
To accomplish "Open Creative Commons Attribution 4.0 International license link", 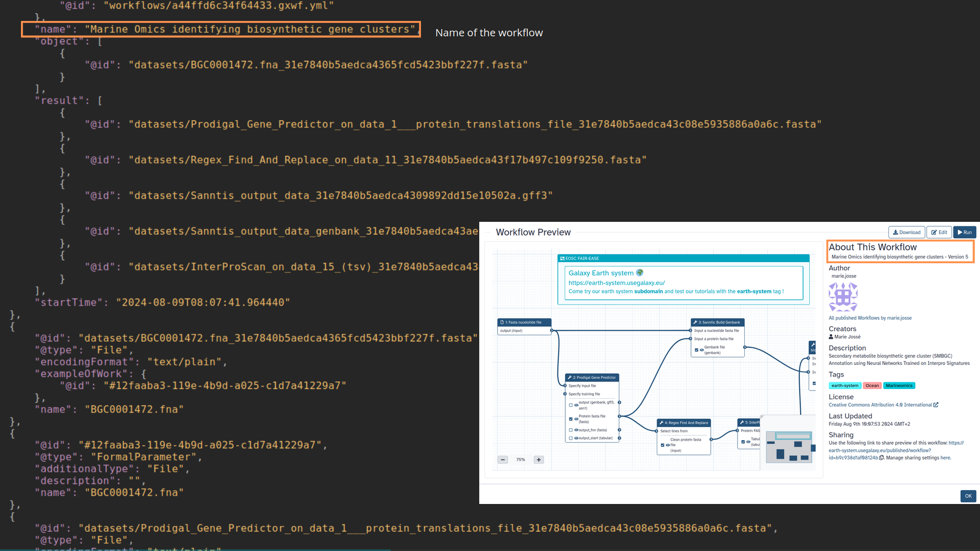I will click(880, 405).
